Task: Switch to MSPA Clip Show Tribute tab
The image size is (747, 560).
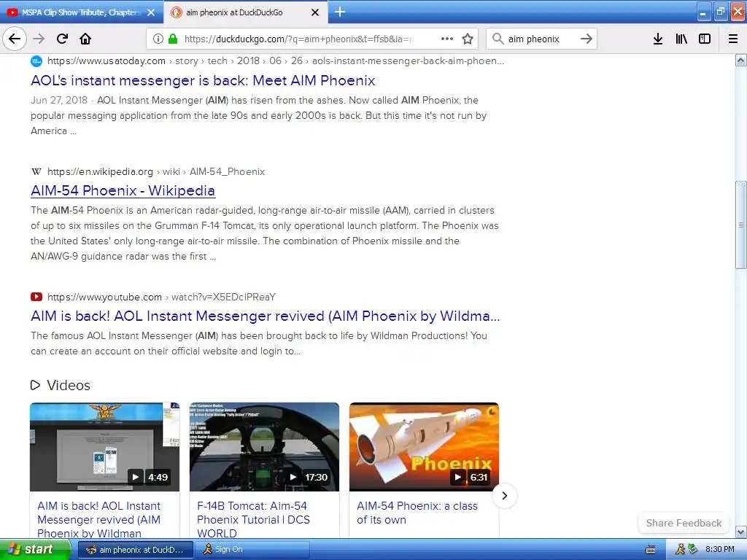Action: (x=82, y=12)
